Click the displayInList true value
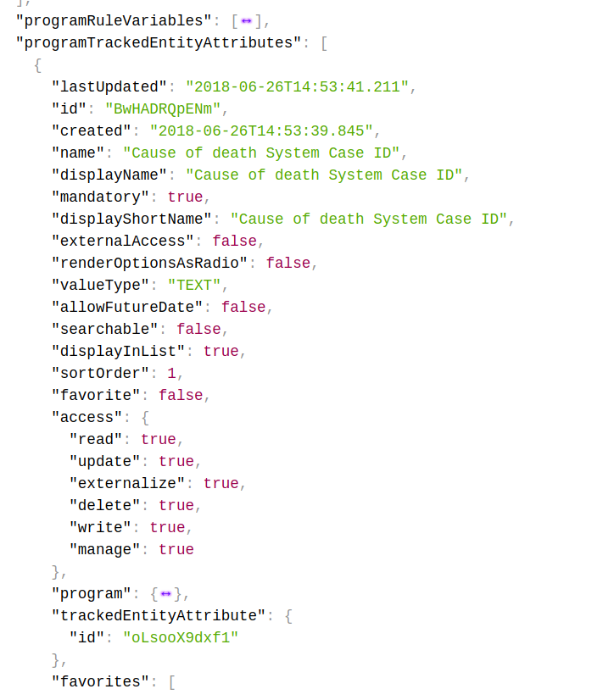Image resolution: width=603 pixels, height=700 pixels. coord(221,352)
